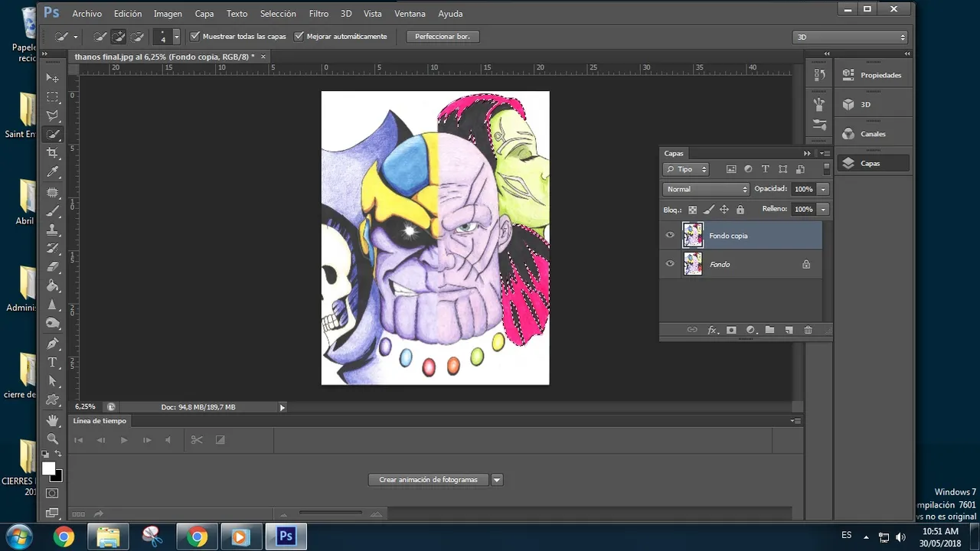The width and height of the screenshot is (980, 551).
Task: Select the History Brush tool
Action: tap(52, 248)
